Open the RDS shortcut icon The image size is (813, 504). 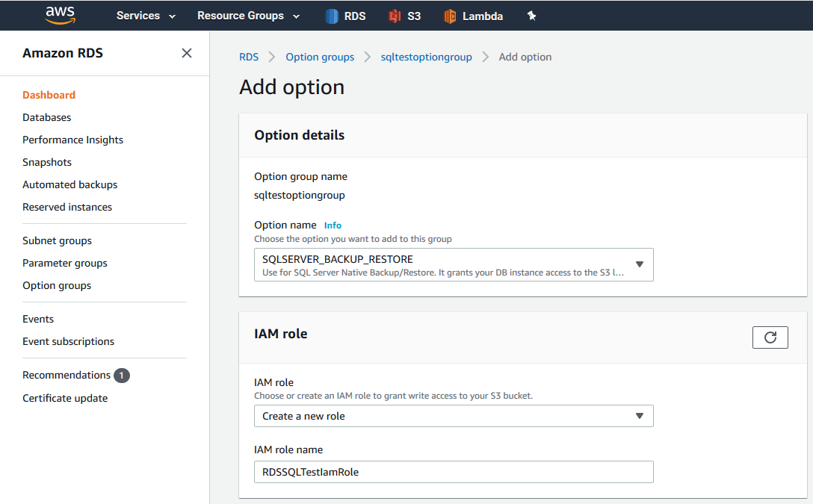[332, 16]
